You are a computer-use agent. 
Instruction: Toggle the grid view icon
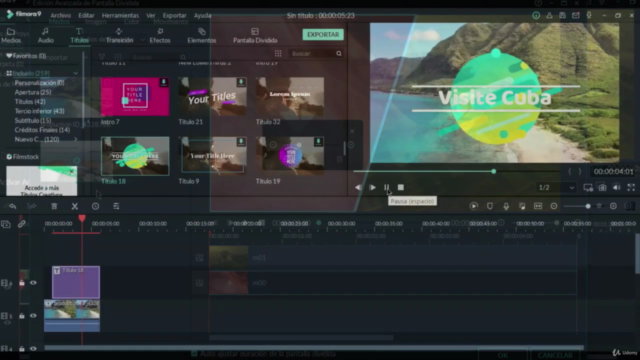tap(278, 53)
